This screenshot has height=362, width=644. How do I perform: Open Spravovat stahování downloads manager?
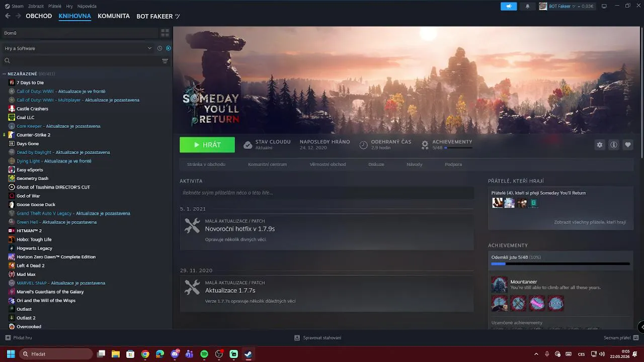318,338
